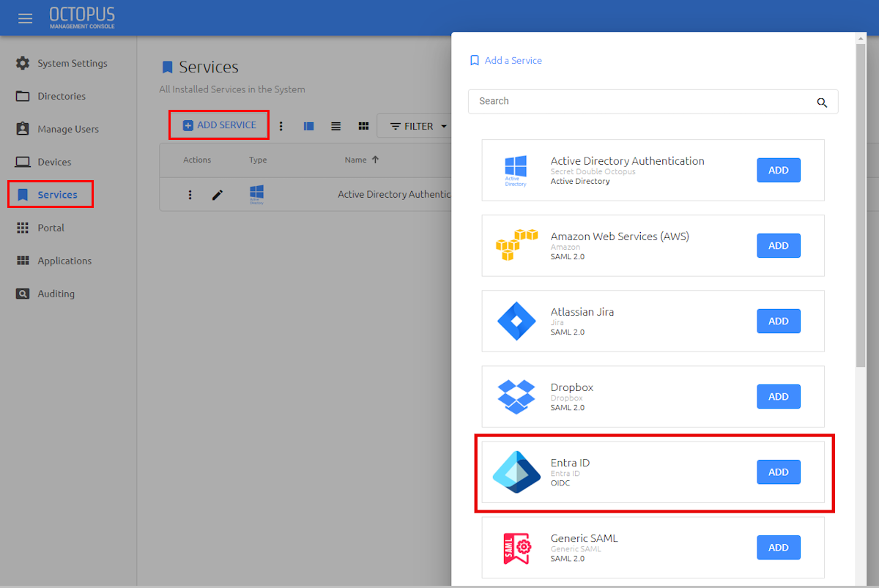Navigate to Devices
Screen dimensions: 879x588
click(55, 162)
